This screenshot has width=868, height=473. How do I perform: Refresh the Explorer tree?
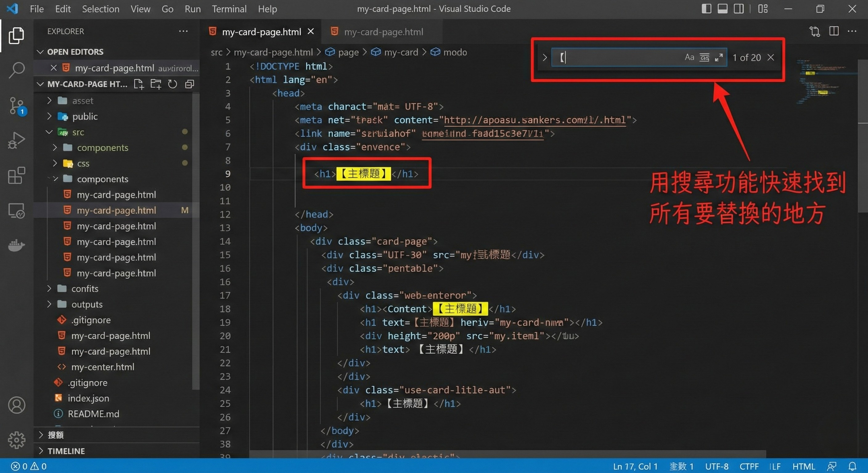click(x=173, y=84)
